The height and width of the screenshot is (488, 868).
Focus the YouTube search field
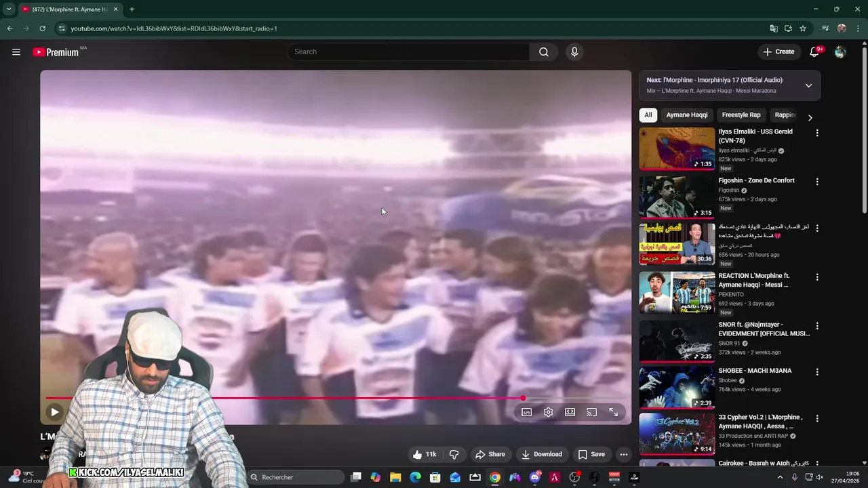pos(409,52)
